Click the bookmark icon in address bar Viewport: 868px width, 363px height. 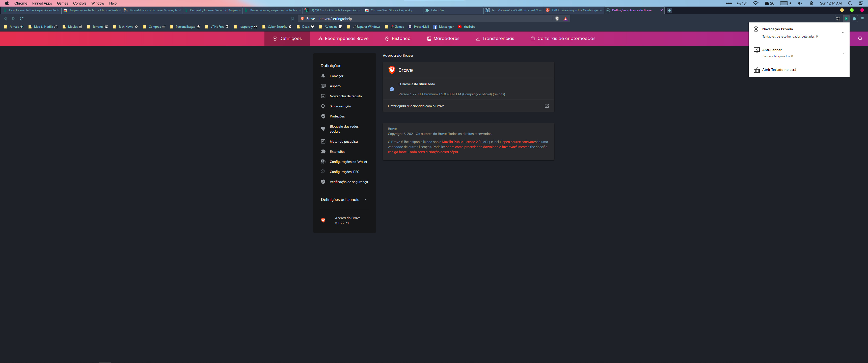coord(292,19)
